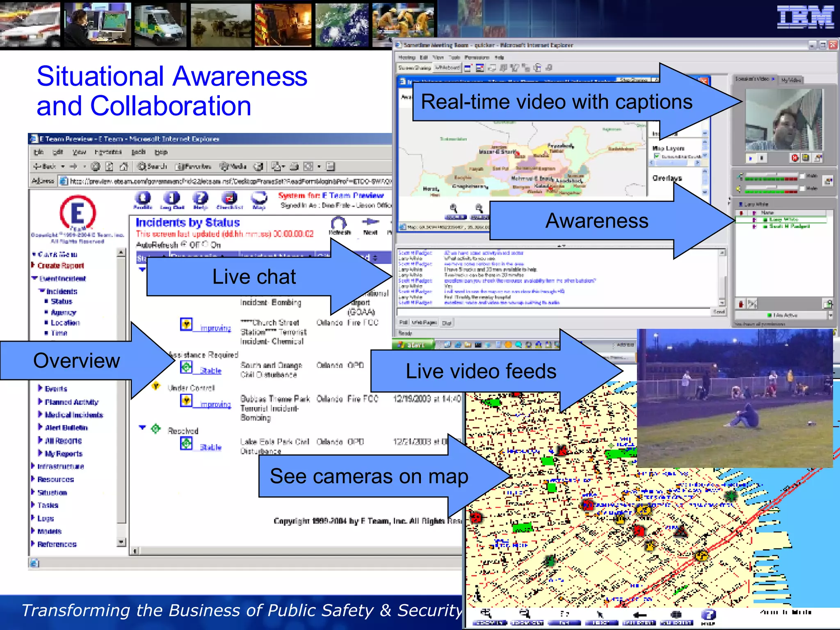Click the play video button under speaker video
The height and width of the screenshot is (630, 840).
pyautogui.click(x=751, y=158)
